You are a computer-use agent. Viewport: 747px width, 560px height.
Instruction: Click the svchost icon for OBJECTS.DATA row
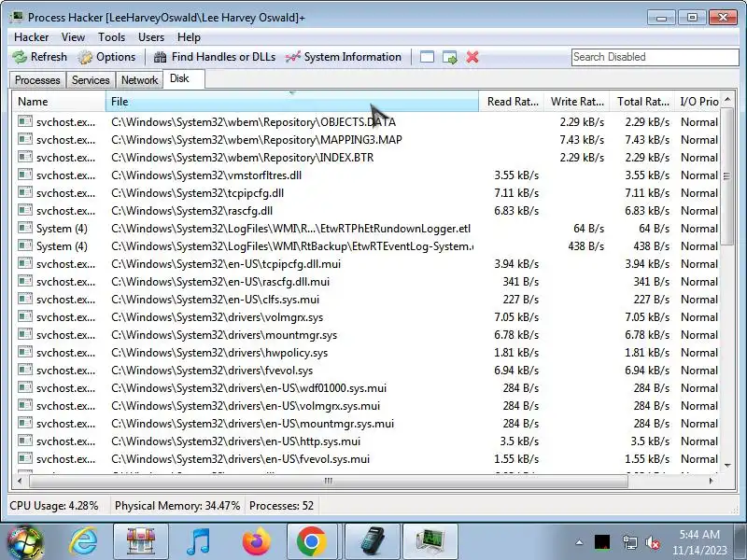(x=25, y=121)
